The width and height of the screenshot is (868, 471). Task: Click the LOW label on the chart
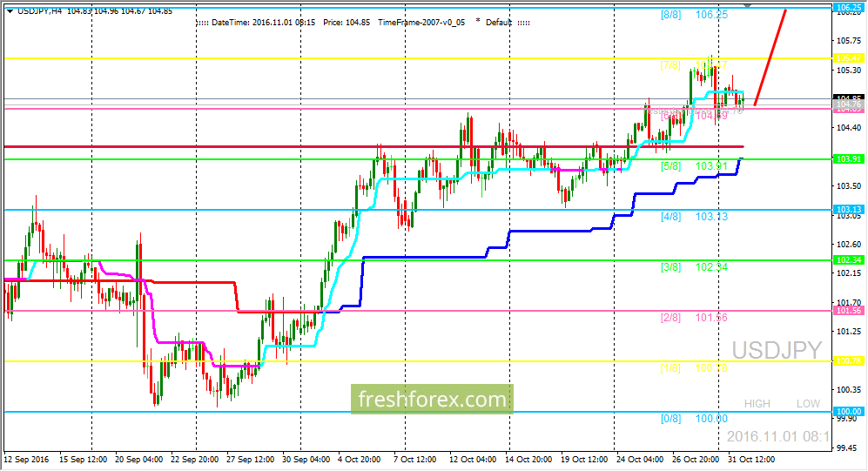pyautogui.click(x=808, y=404)
